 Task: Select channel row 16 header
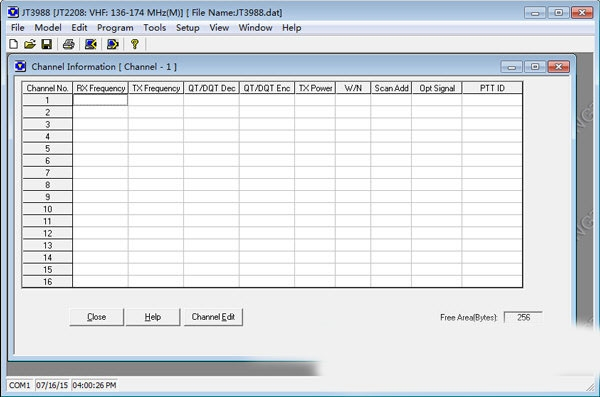pos(47,282)
